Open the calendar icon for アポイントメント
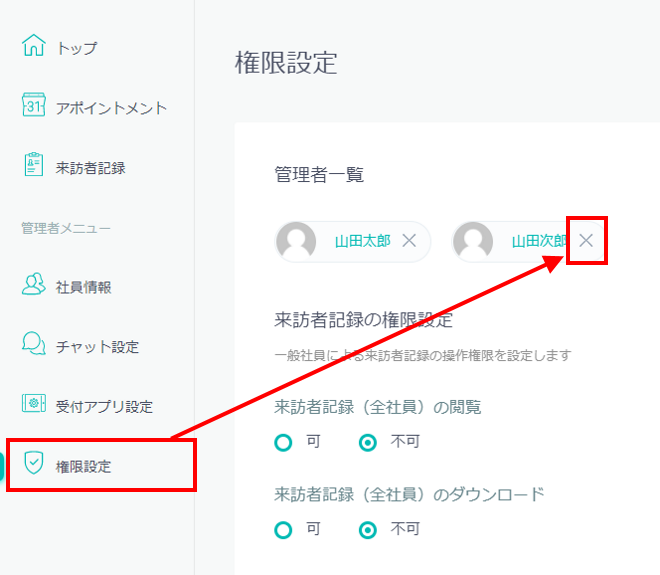The height and width of the screenshot is (575, 660). pyautogui.click(x=34, y=106)
